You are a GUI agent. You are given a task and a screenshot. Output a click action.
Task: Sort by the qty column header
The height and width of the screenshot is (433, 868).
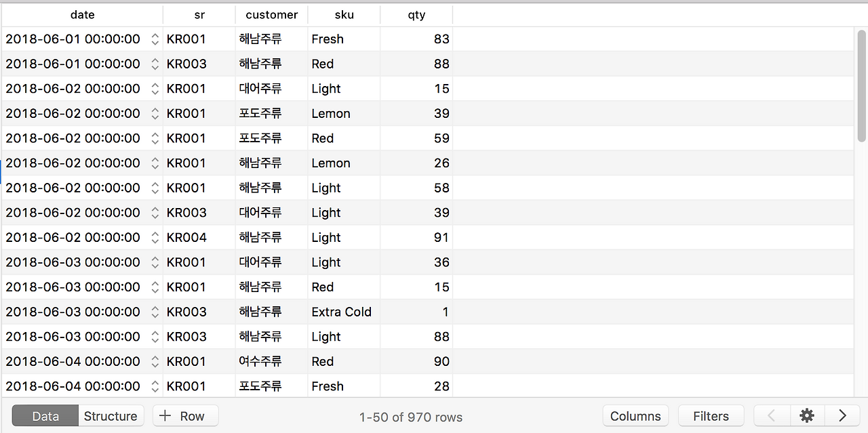click(x=416, y=14)
